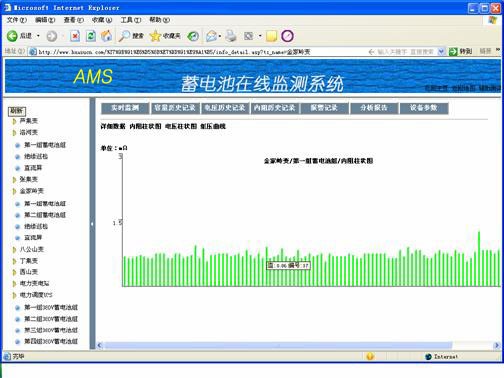Click the Mail envelope icon
This screenshot has height=378, width=504.
211,36
